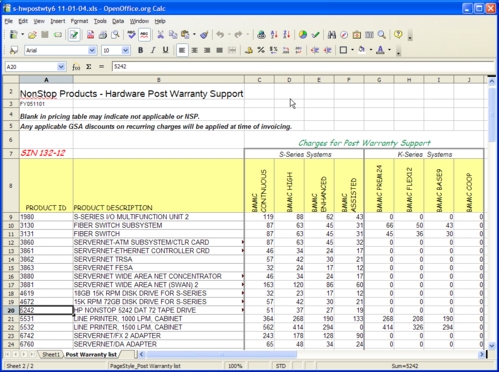Image resolution: width=499 pixels, height=372 pixels.
Task: Open the Edit menu
Action: pyautogui.click(x=23, y=21)
